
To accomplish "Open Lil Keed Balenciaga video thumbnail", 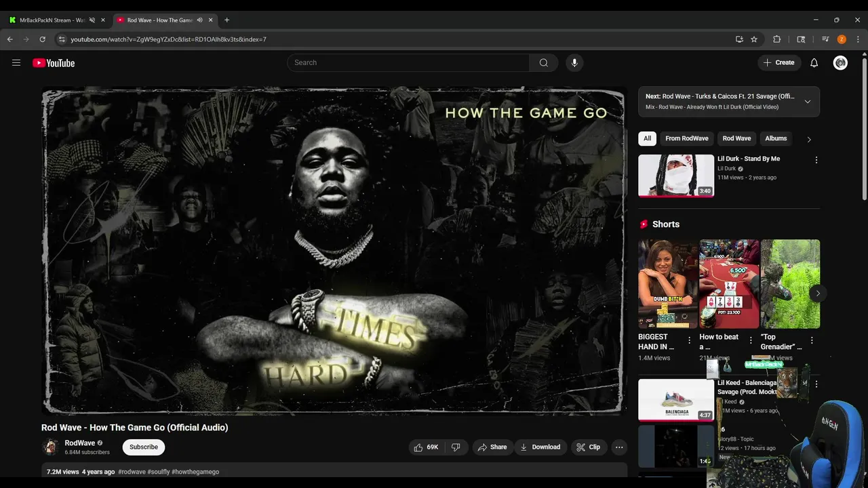I will point(676,400).
